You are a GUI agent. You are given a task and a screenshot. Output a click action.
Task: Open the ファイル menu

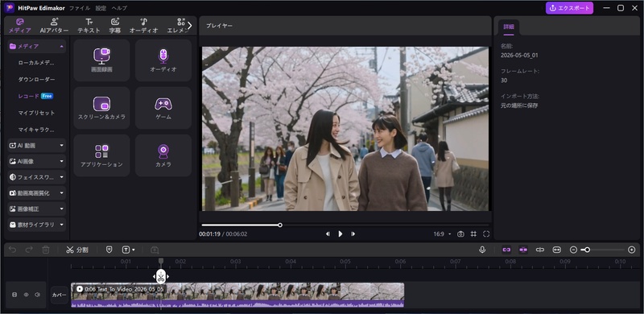[80, 8]
